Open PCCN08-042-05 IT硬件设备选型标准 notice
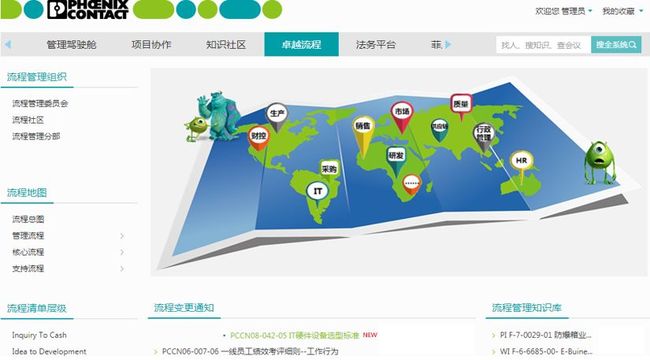 pos(294,335)
